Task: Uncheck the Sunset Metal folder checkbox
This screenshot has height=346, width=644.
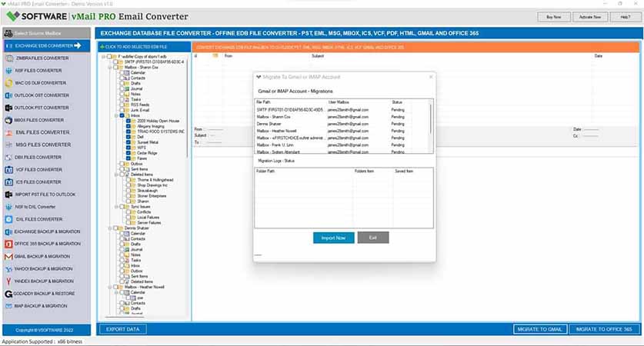Action: click(x=128, y=142)
